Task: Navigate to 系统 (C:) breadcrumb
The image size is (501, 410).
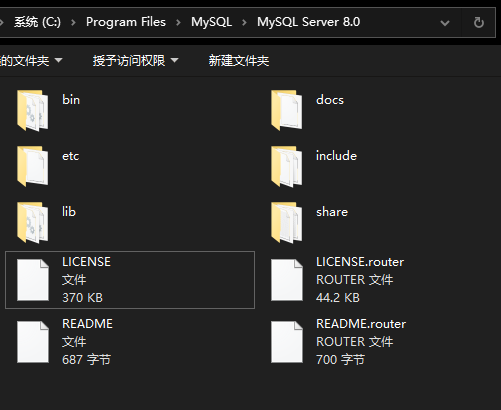Action: pos(37,22)
